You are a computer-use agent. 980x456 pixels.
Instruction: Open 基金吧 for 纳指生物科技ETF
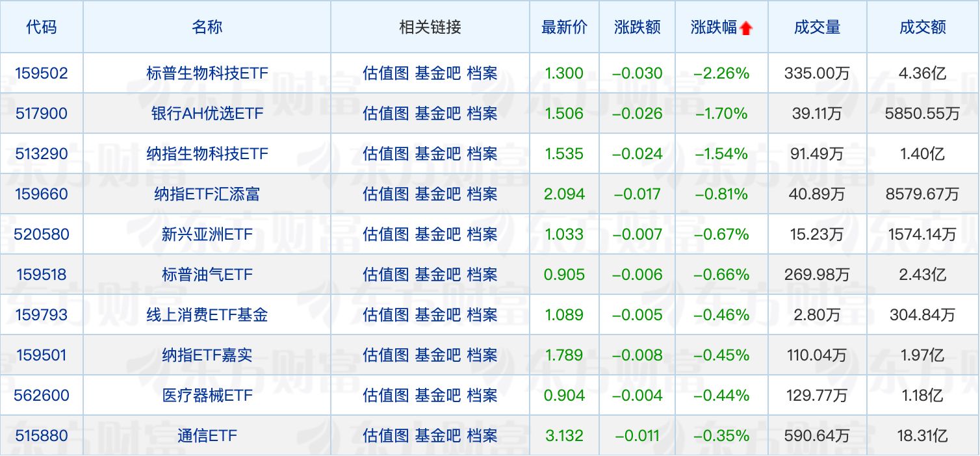coord(438,154)
